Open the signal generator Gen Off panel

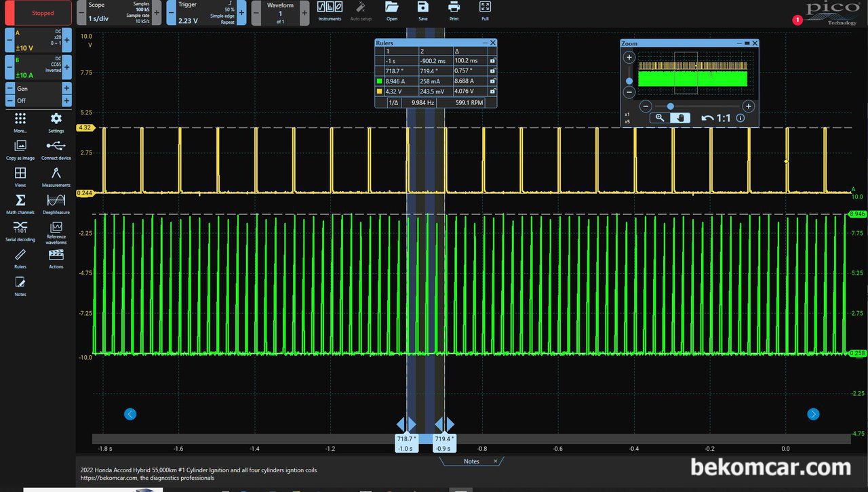pyautogui.click(x=39, y=94)
